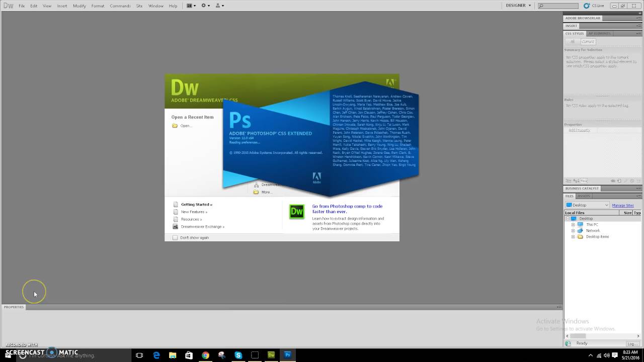Open the Commands menu
644x362 pixels.
tap(120, 6)
